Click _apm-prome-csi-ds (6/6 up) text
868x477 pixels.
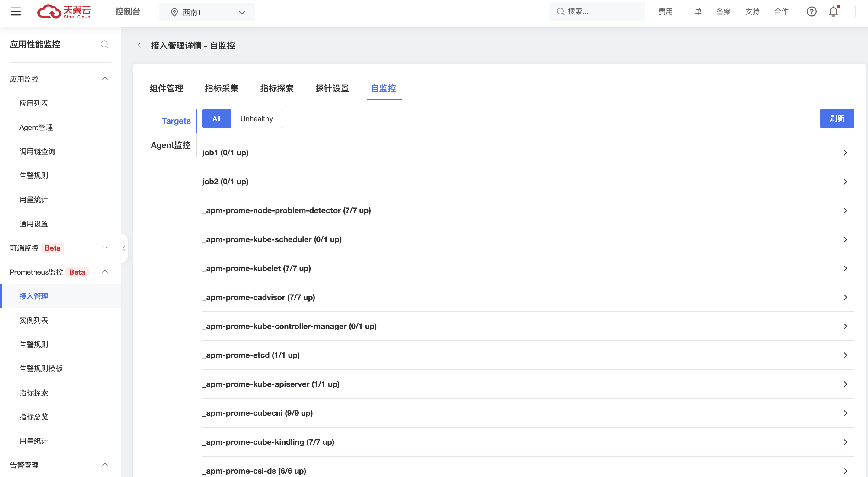pyautogui.click(x=254, y=471)
